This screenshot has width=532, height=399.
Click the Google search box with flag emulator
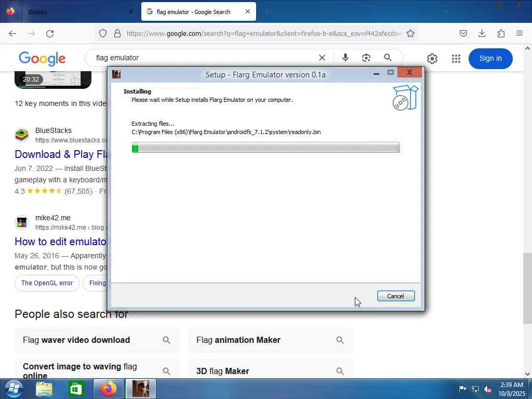[204, 58]
